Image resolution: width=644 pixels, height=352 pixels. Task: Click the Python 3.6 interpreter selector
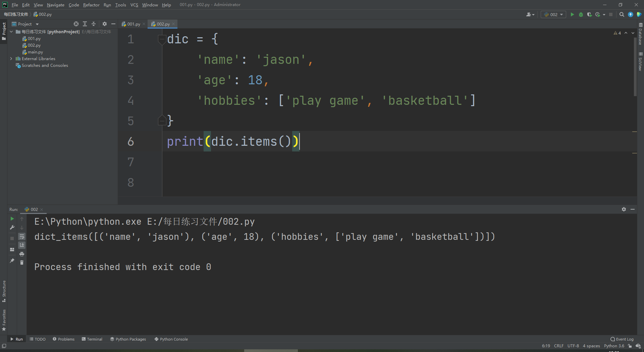click(x=614, y=346)
